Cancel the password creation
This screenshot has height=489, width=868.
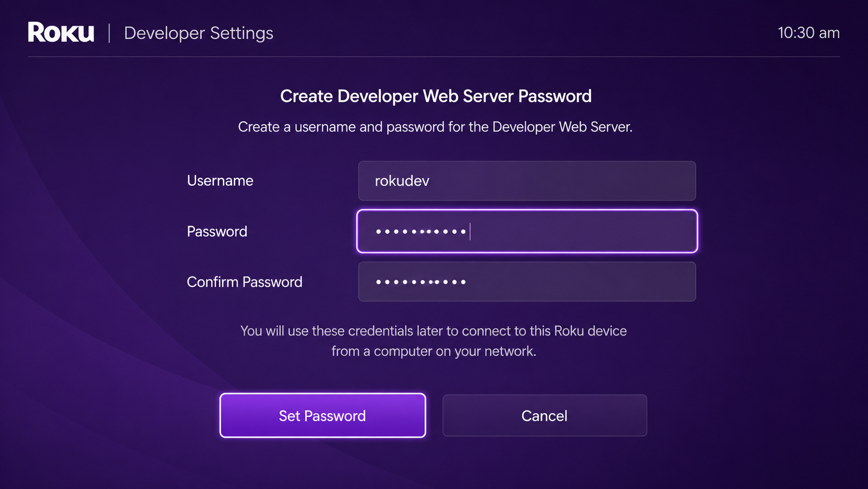545,415
